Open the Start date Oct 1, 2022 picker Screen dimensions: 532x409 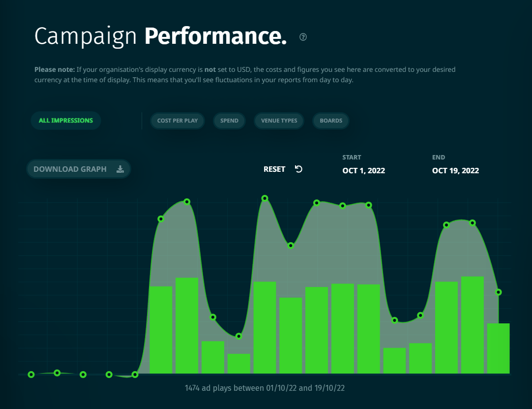click(x=364, y=170)
